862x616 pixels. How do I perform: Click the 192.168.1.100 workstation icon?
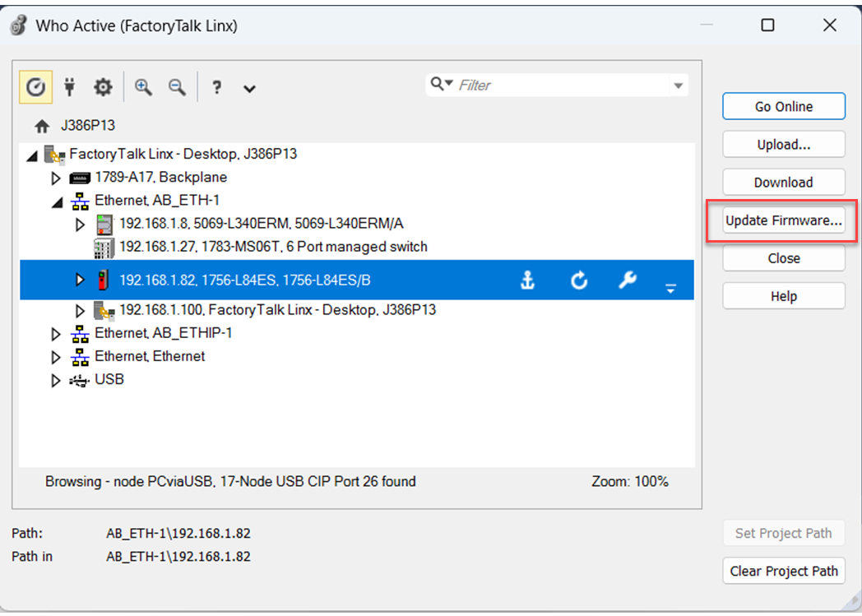click(x=104, y=311)
